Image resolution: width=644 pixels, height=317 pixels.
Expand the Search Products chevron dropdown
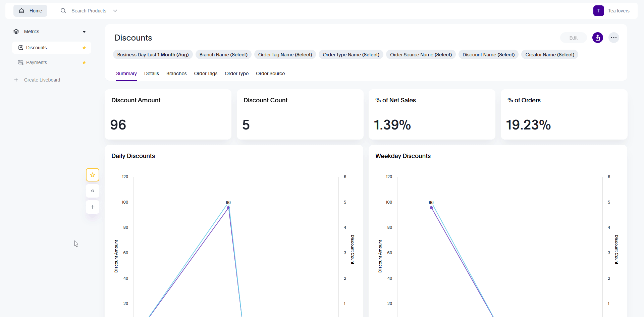115,11
